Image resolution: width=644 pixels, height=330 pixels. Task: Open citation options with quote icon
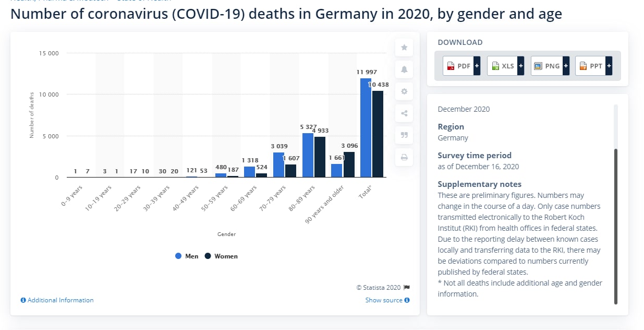[404, 135]
